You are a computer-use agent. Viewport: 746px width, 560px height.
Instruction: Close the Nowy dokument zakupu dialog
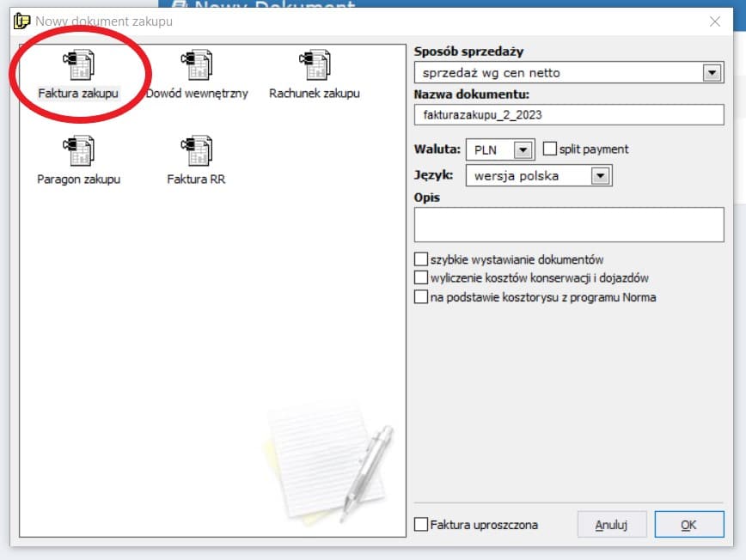point(714,21)
